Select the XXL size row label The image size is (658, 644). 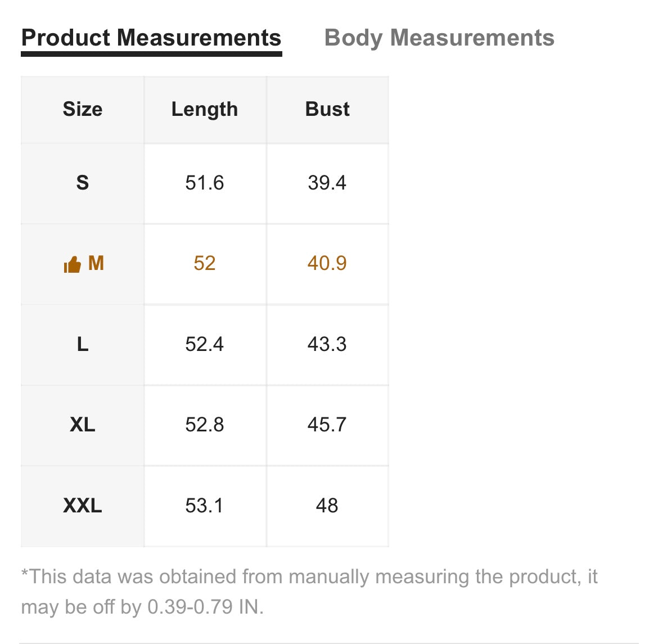83,506
